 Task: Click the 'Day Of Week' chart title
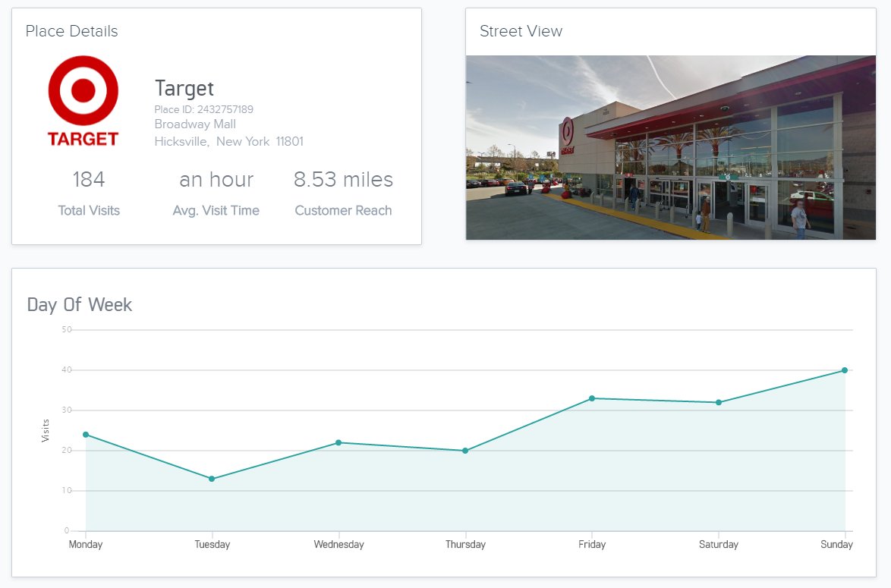(x=80, y=305)
